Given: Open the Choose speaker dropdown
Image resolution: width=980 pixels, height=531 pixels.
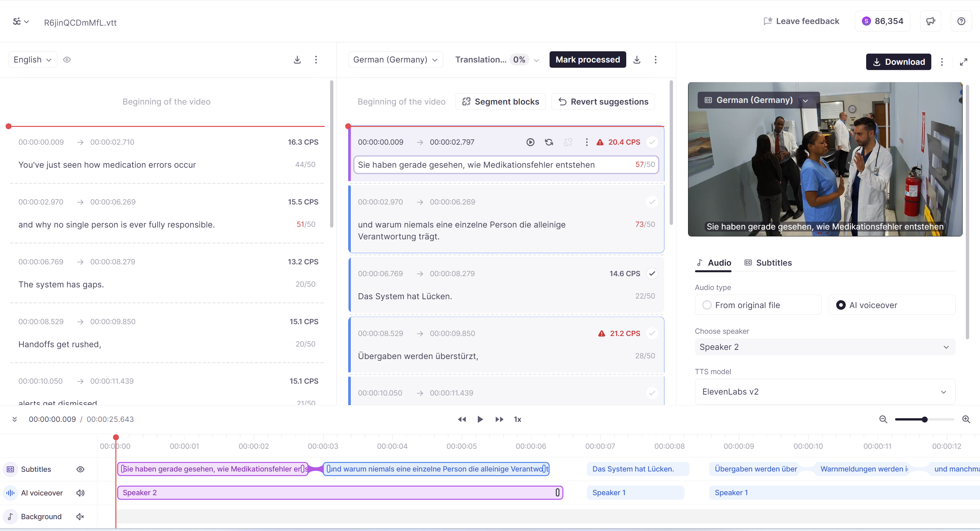Looking at the screenshot, I should point(825,347).
